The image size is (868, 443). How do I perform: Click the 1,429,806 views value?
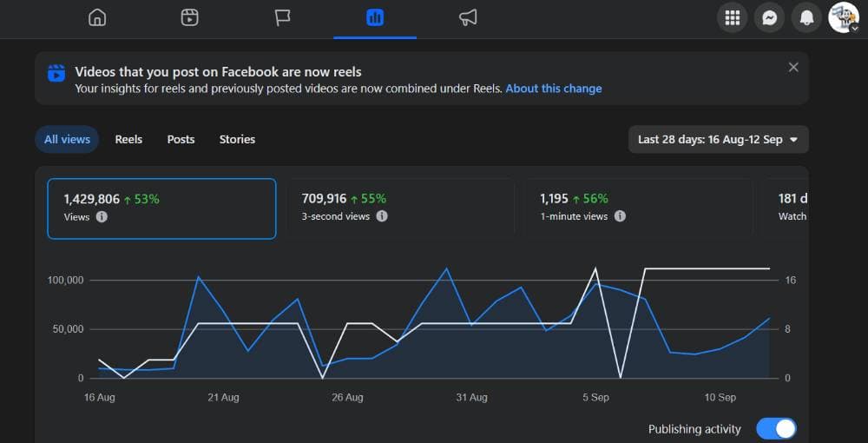tap(92, 199)
